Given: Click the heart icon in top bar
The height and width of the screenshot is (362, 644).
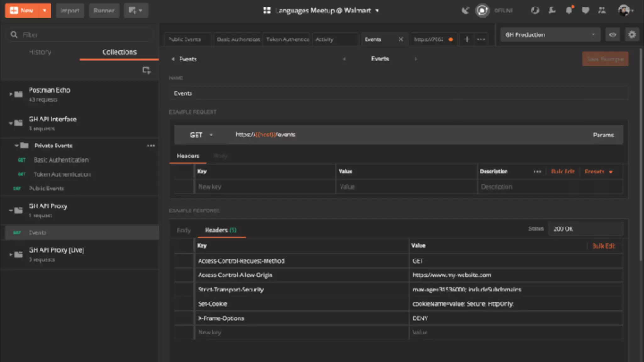Looking at the screenshot, I should coord(585,10).
